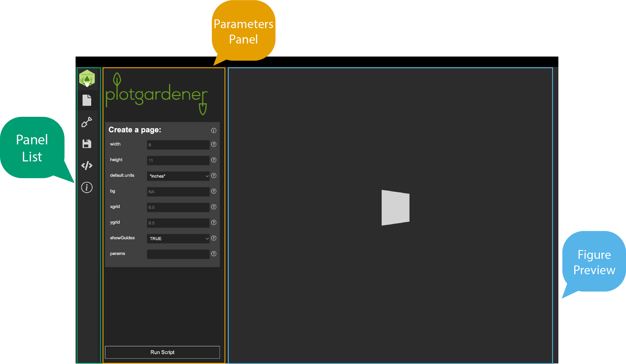Click info icon beside Create a page
This screenshot has width=626, height=364.
tap(214, 130)
